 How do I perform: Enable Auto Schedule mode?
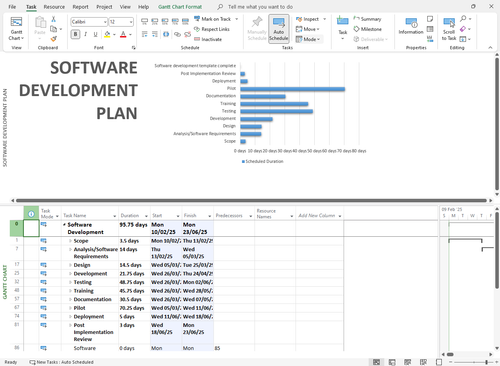pyautogui.click(x=279, y=29)
